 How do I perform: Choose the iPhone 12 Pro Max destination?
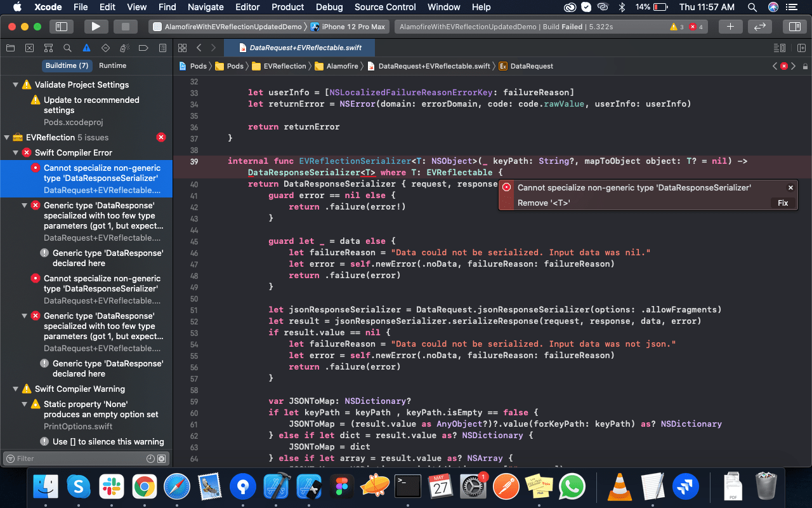point(348,27)
